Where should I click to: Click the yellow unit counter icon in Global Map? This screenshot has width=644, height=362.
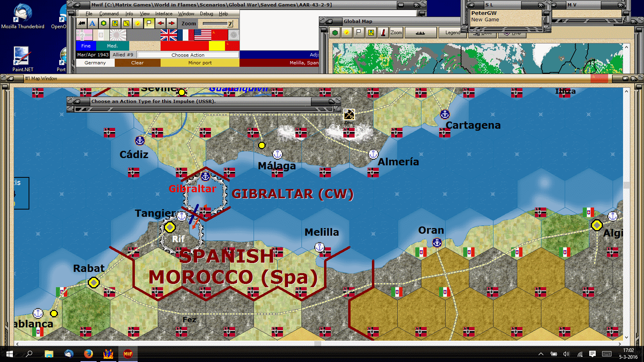point(371,33)
